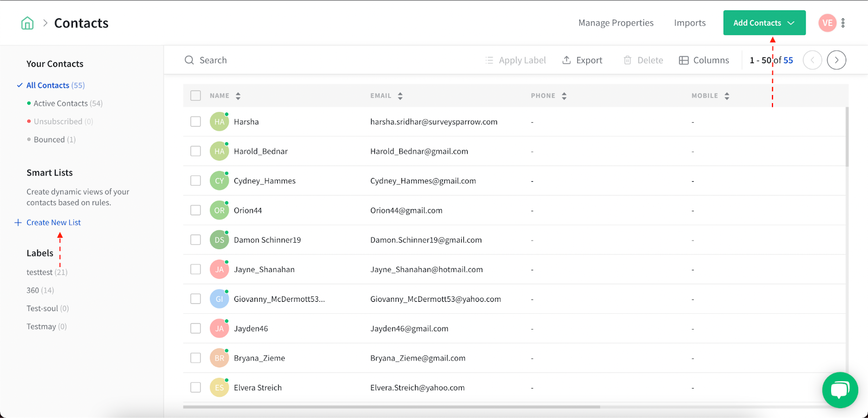Sort contacts by the Name column

pos(238,96)
